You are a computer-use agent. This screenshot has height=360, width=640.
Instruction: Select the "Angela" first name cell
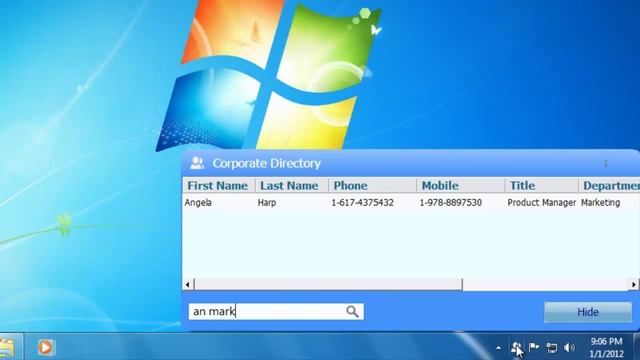[198, 202]
